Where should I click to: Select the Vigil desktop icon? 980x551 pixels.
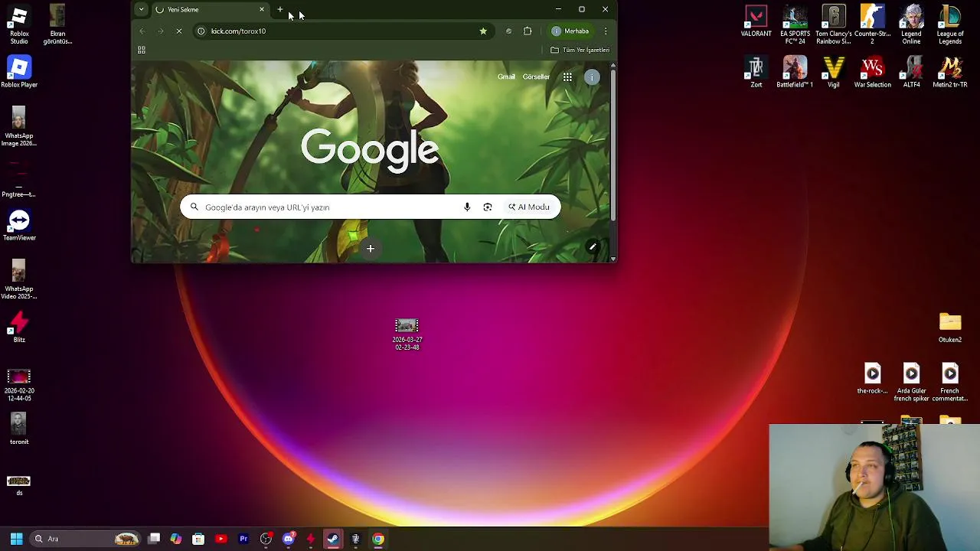(833, 72)
